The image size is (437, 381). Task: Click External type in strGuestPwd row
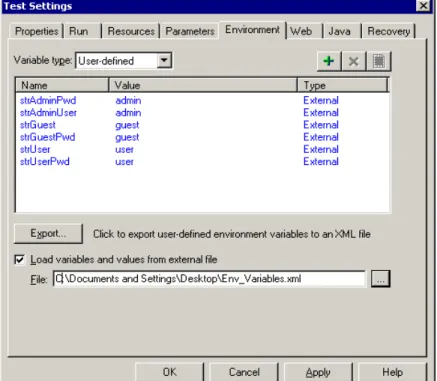pos(321,137)
